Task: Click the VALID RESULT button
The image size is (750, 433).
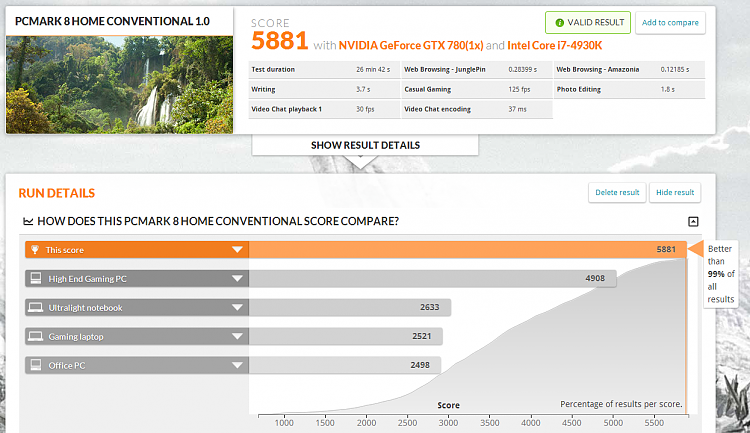Action: 588,22
